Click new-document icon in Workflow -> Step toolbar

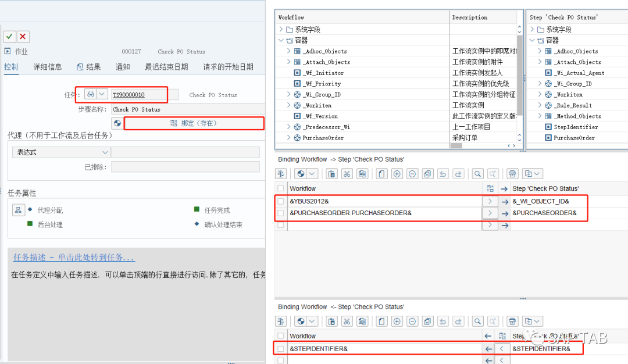[381, 174]
